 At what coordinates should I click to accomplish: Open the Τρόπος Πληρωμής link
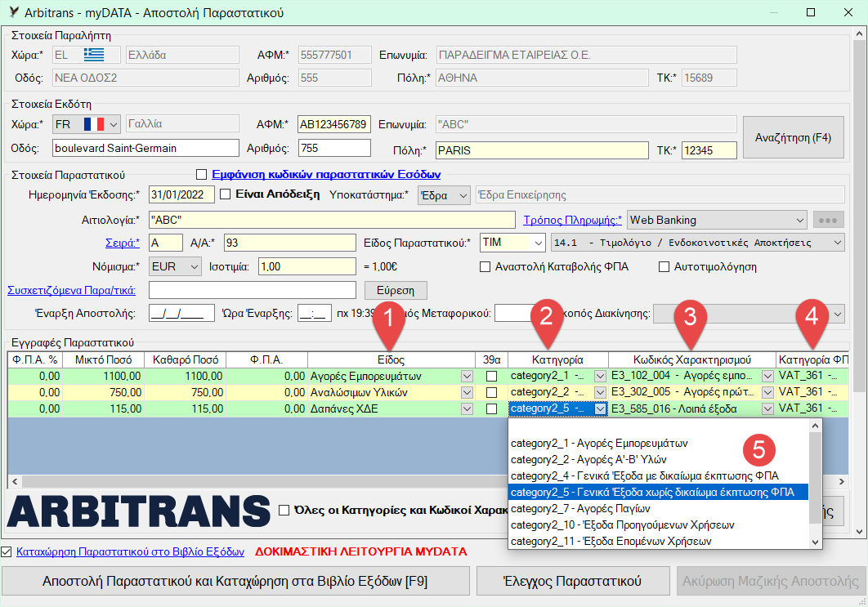[572, 220]
